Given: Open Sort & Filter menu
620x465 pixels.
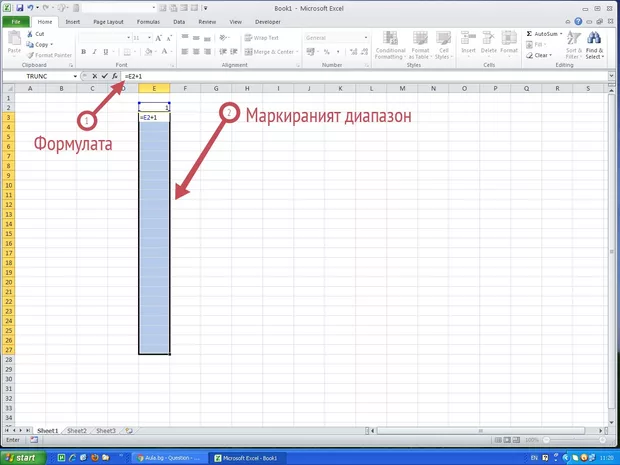Looking at the screenshot, I should point(573,45).
